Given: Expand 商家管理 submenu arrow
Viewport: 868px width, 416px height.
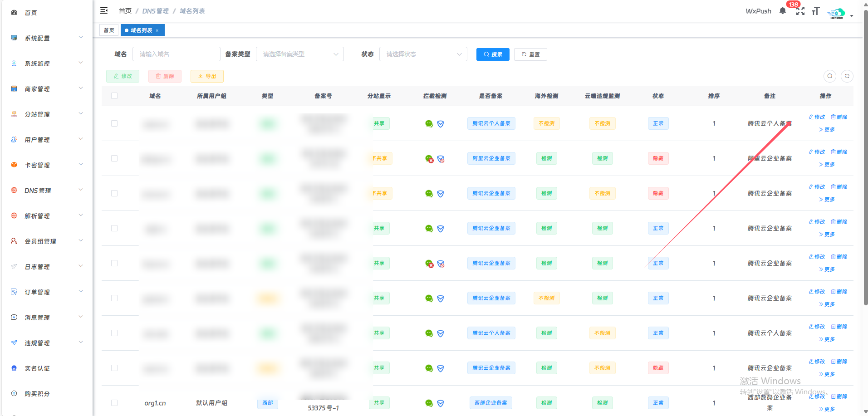Looking at the screenshot, I should click(x=81, y=88).
